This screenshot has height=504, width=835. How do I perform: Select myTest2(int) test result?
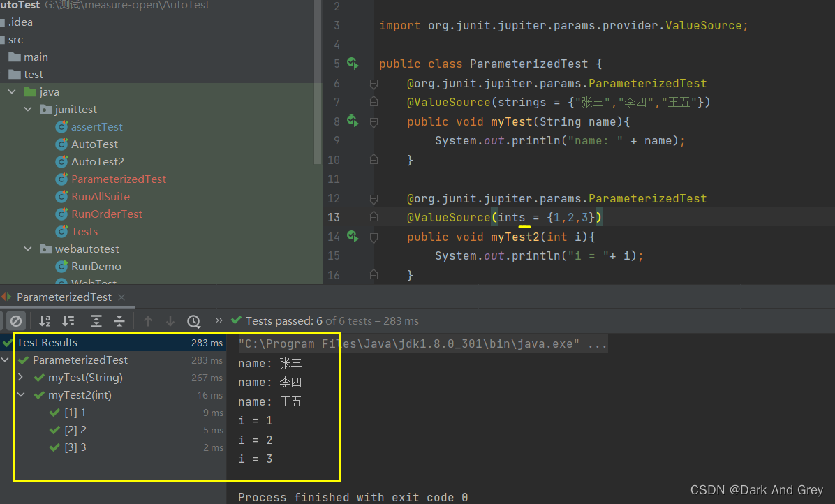[113, 395]
